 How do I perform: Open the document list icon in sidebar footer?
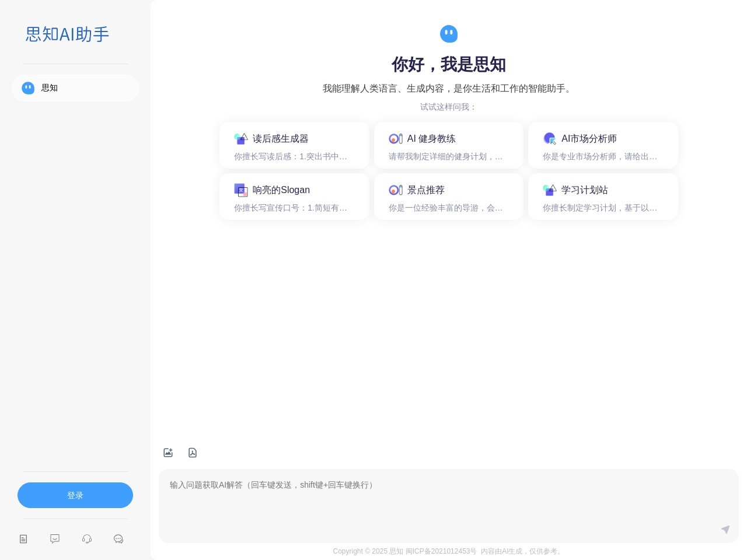(23, 539)
